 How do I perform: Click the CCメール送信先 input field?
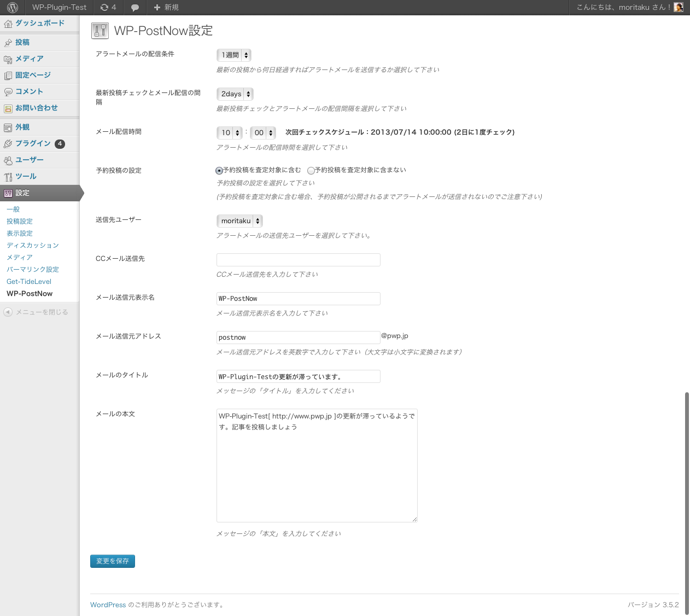tap(299, 260)
